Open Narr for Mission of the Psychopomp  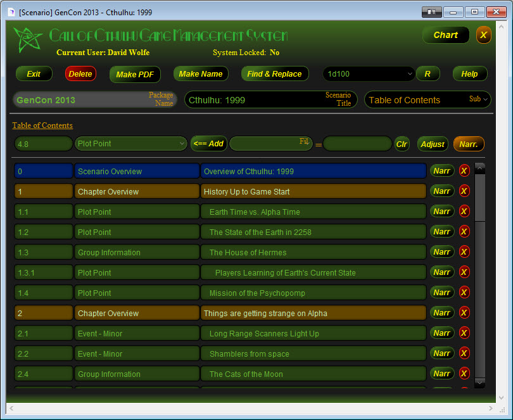[x=442, y=292]
